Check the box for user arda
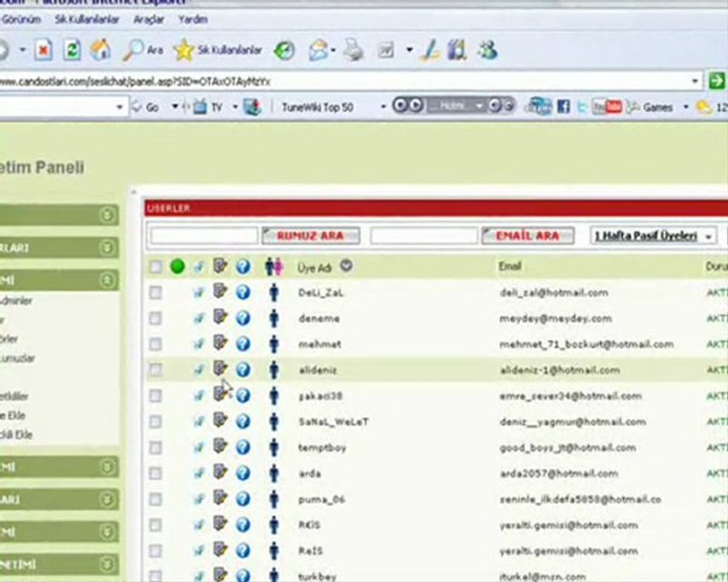Image resolution: width=728 pixels, height=582 pixels. [x=155, y=474]
